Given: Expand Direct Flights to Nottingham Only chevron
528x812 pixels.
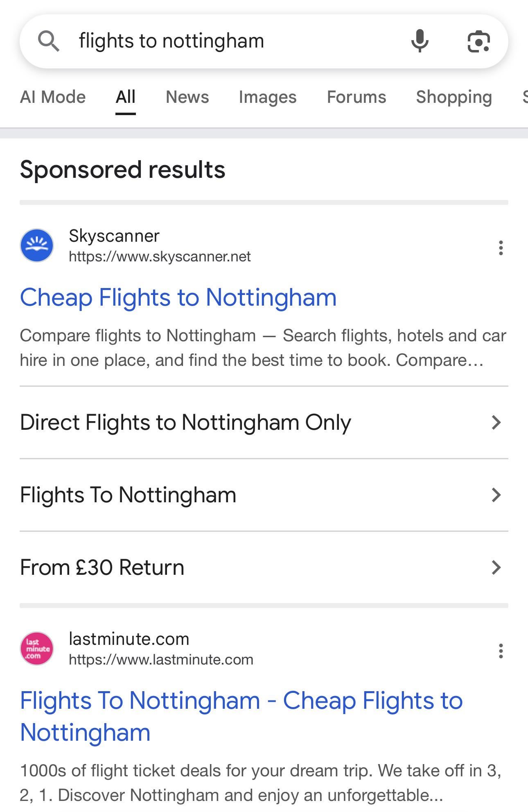Looking at the screenshot, I should (x=496, y=422).
